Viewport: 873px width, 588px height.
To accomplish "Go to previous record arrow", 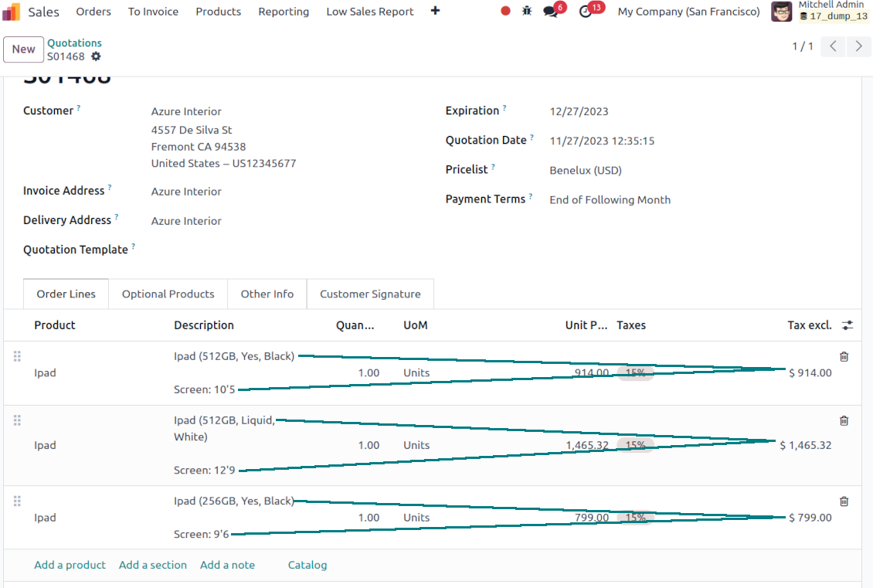I will tap(833, 46).
